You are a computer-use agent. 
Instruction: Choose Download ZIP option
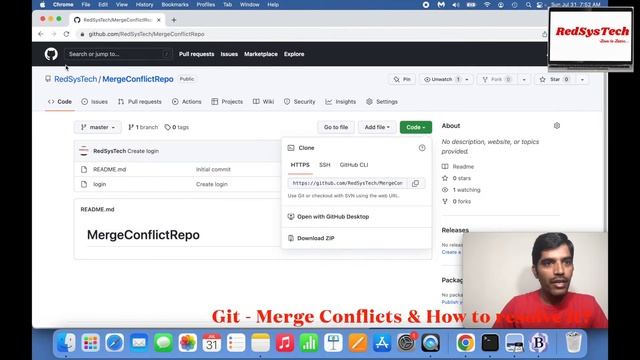tap(316, 238)
